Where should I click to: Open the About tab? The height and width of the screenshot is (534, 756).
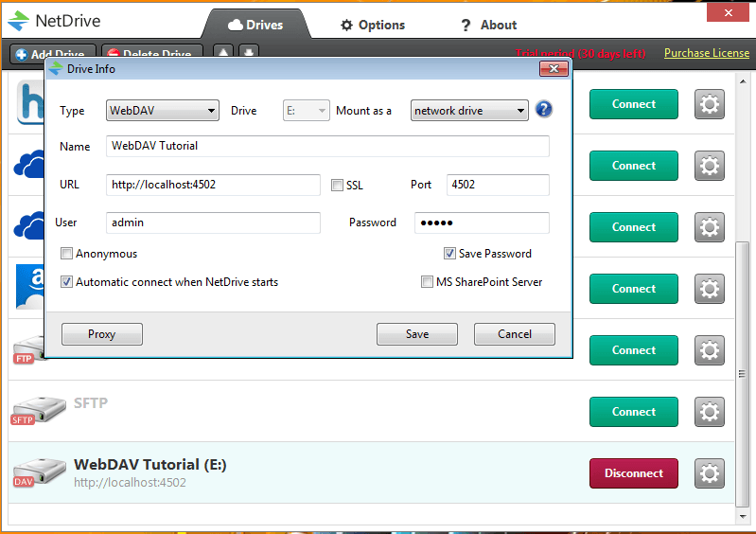pyautogui.click(x=489, y=25)
